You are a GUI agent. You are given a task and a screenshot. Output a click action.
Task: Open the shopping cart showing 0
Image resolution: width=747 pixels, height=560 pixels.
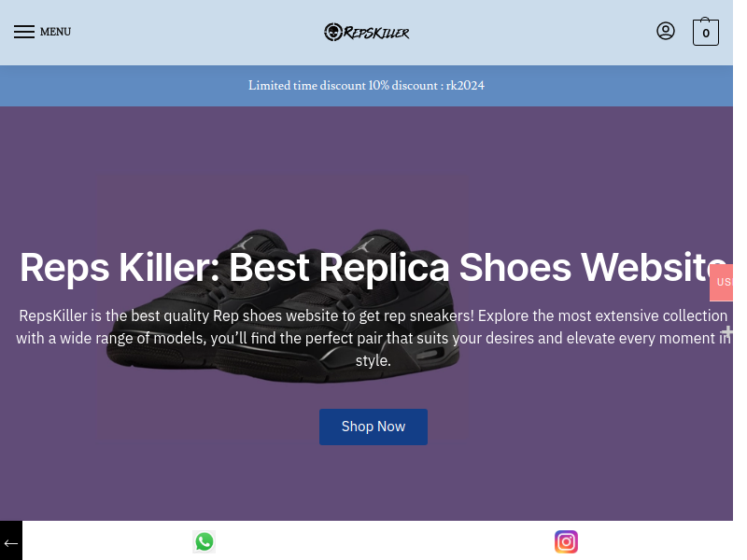pyautogui.click(x=706, y=32)
